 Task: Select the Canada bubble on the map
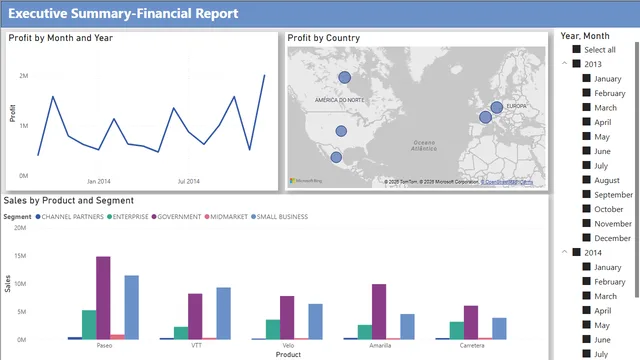click(344, 78)
